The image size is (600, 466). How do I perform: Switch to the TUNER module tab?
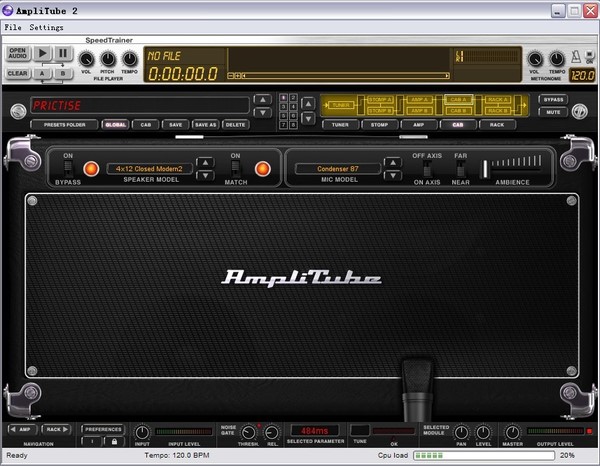340,125
